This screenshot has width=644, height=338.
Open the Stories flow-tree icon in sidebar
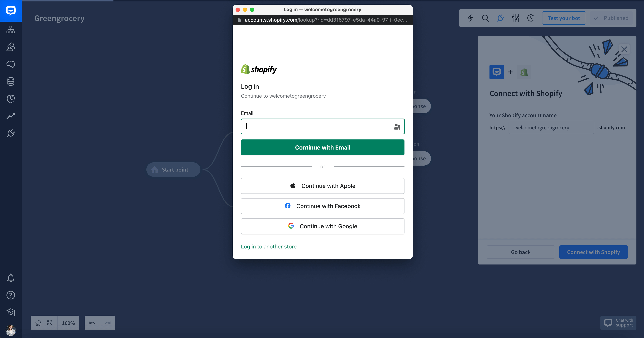[x=11, y=30]
